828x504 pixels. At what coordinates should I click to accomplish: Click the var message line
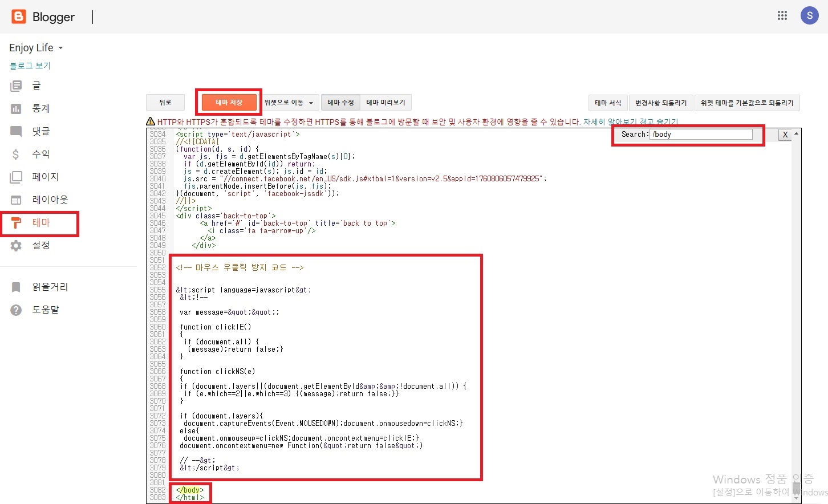229,312
